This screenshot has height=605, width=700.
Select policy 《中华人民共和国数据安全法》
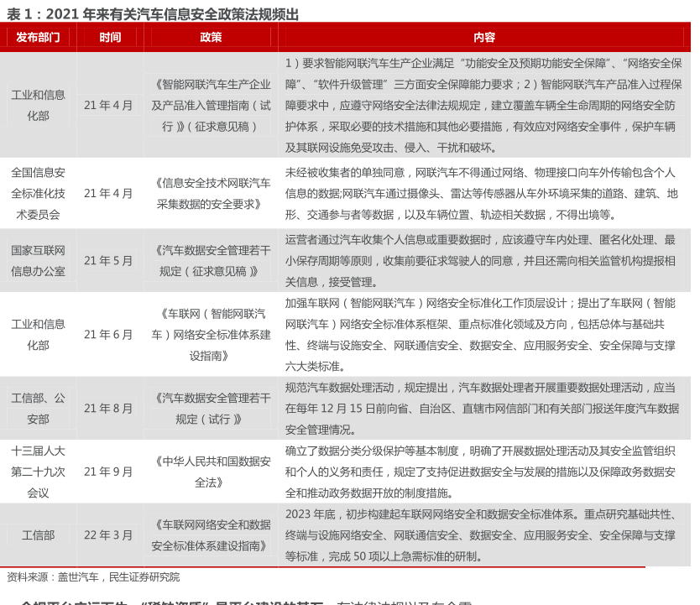211,472
